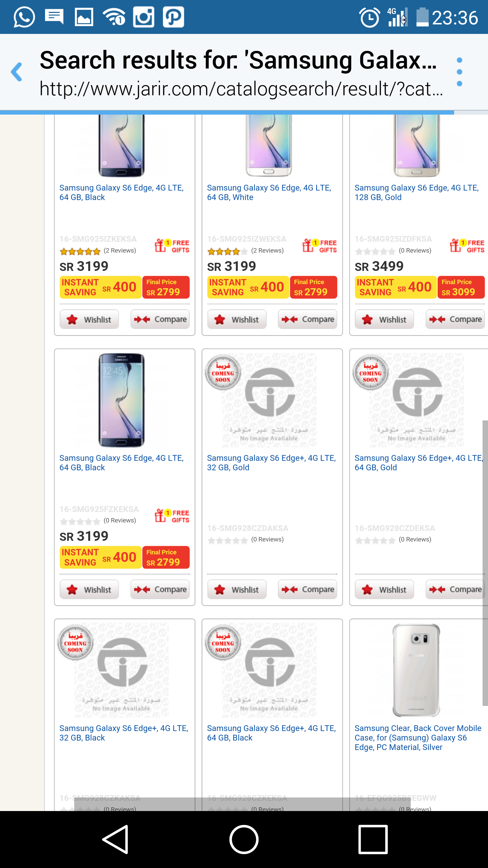Tap the Coming Soon badge on S6 Edge+ 32 GB Black
This screenshot has height=868, width=488.
pyautogui.click(x=75, y=643)
